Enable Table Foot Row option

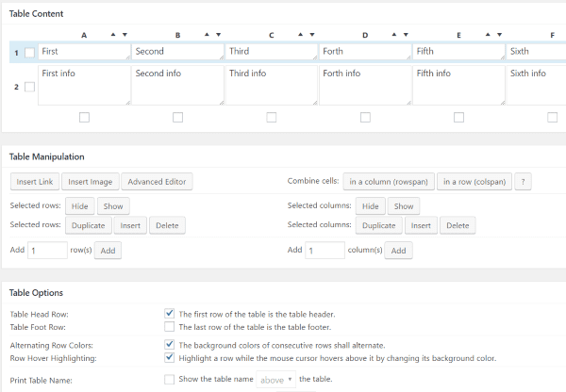click(x=169, y=326)
